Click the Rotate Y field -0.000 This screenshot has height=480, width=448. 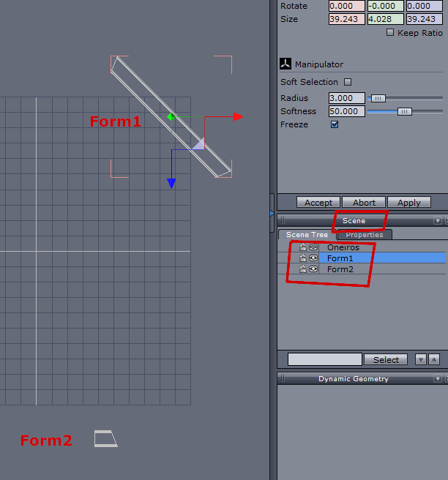(x=386, y=6)
